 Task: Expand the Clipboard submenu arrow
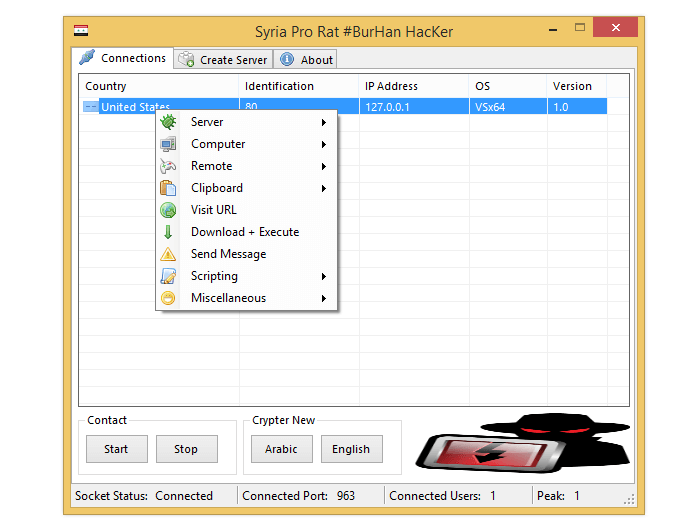324,188
